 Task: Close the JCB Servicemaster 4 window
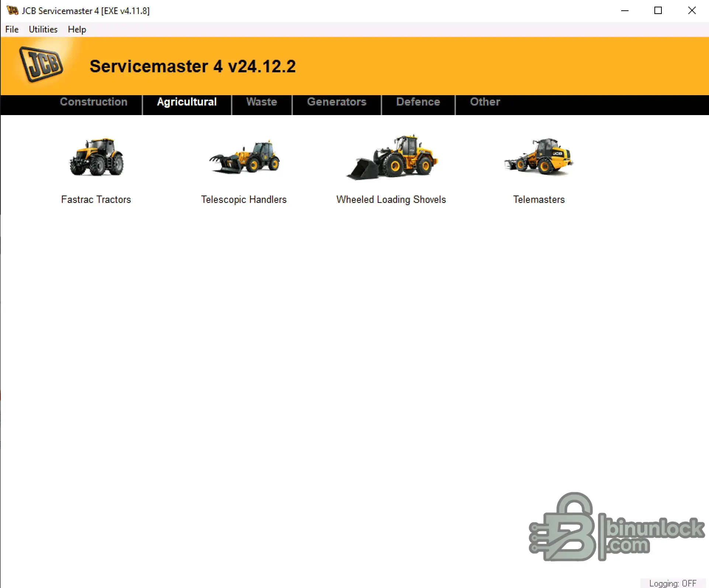692,11
